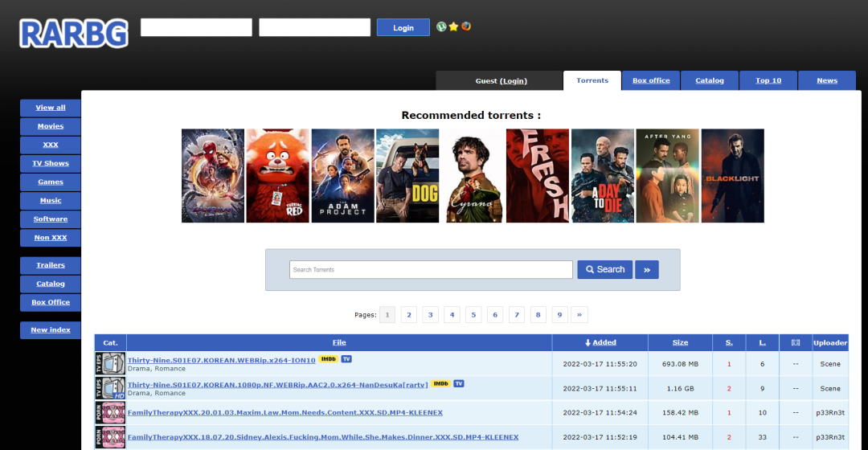This screenshot has height=450, width=868.
Task: Sort by Size column header
Action: tap(681, 342)
